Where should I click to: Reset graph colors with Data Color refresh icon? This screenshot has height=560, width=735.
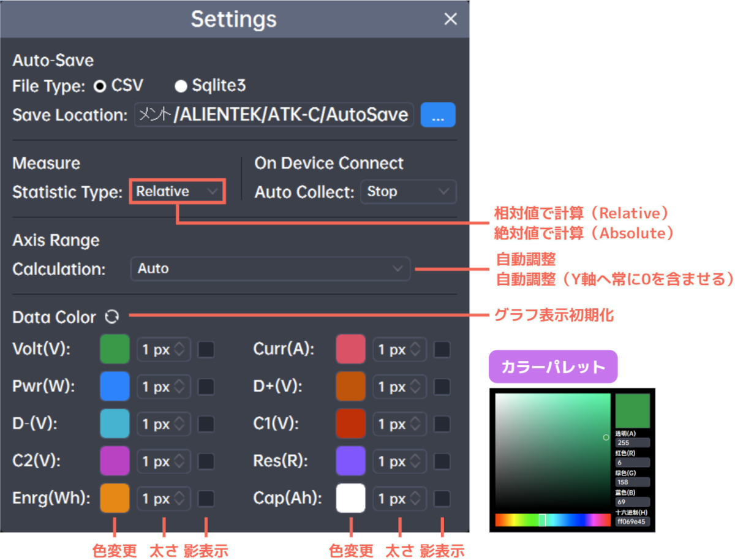coord(111,317)
